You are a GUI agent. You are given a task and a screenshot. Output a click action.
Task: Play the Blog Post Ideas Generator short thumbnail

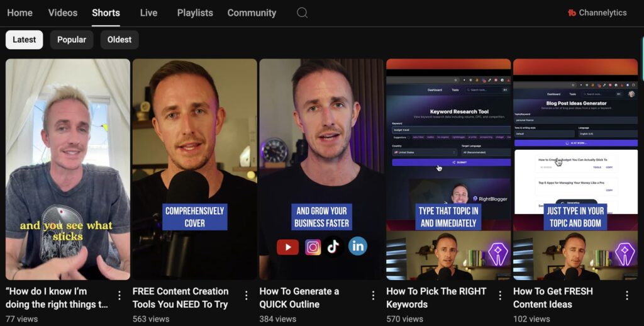pyautogui.click(x=575, y=169)
